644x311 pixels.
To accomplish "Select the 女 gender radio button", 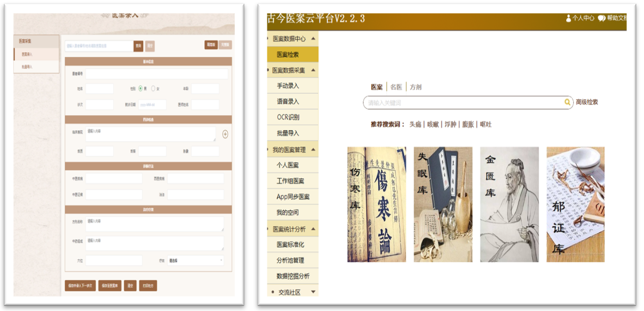I will (x=153, y=88).
